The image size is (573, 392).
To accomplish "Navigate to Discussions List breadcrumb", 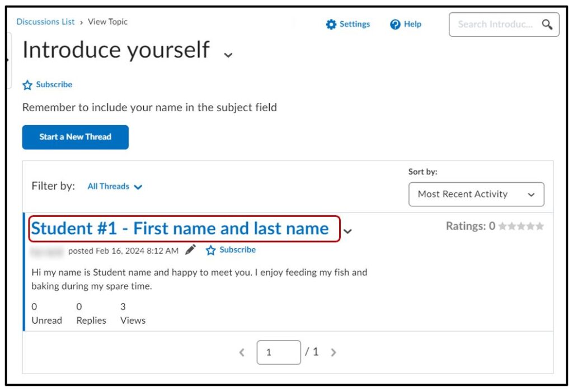I will (x=45, y=22).
